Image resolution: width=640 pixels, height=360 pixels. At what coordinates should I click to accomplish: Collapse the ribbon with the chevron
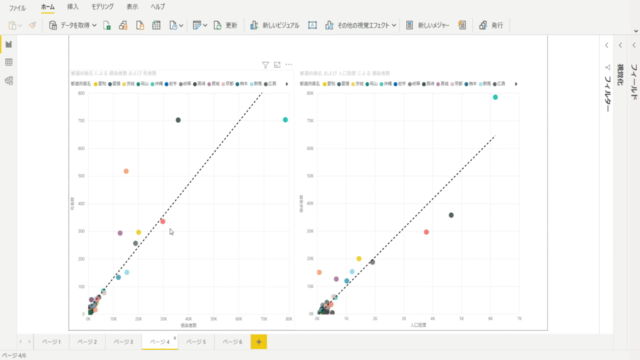(636, 31)
